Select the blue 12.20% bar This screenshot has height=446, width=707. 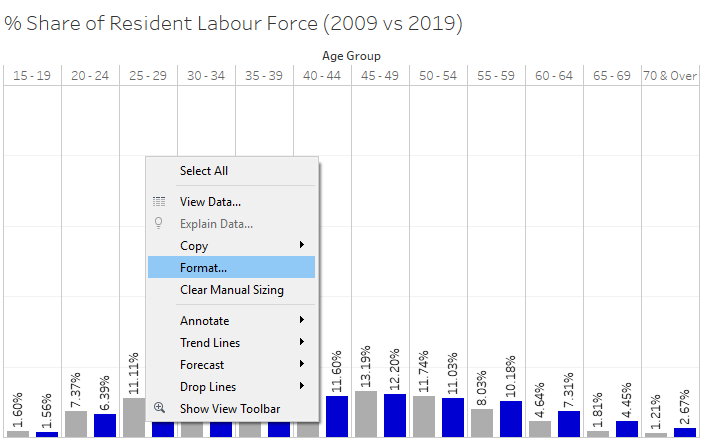point(395,415)
